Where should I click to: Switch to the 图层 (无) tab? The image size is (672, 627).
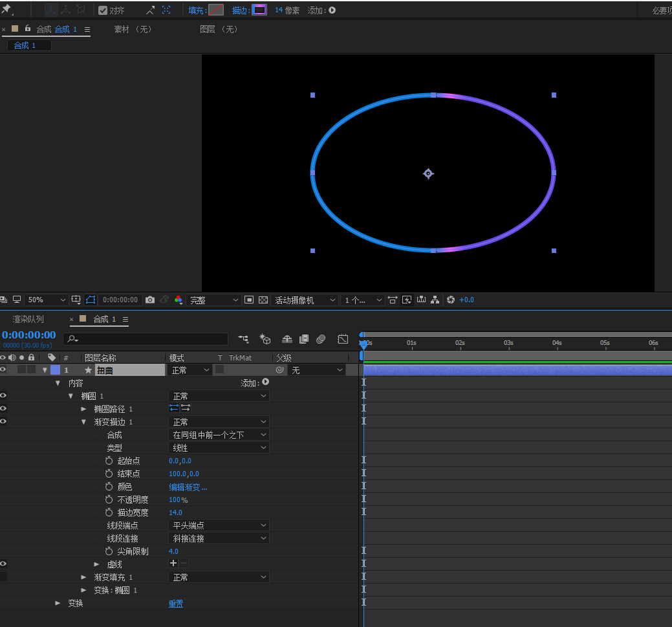[219, 29]
